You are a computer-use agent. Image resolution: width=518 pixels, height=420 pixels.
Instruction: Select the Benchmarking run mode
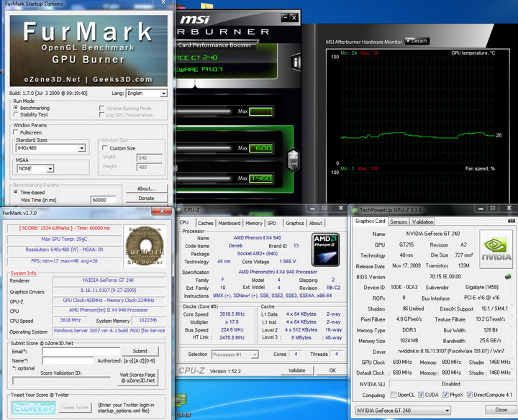coord(16,108)
